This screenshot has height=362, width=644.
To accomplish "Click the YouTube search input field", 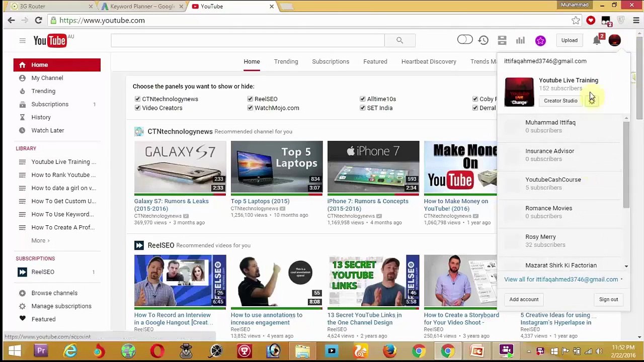I will click(x=248, y=40).
